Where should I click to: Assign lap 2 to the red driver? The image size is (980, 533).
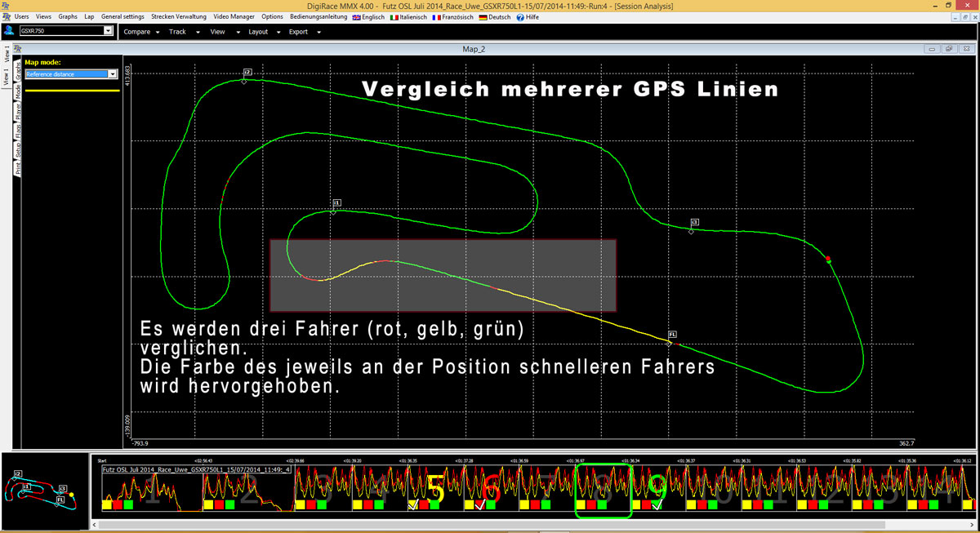click(220, 505)
